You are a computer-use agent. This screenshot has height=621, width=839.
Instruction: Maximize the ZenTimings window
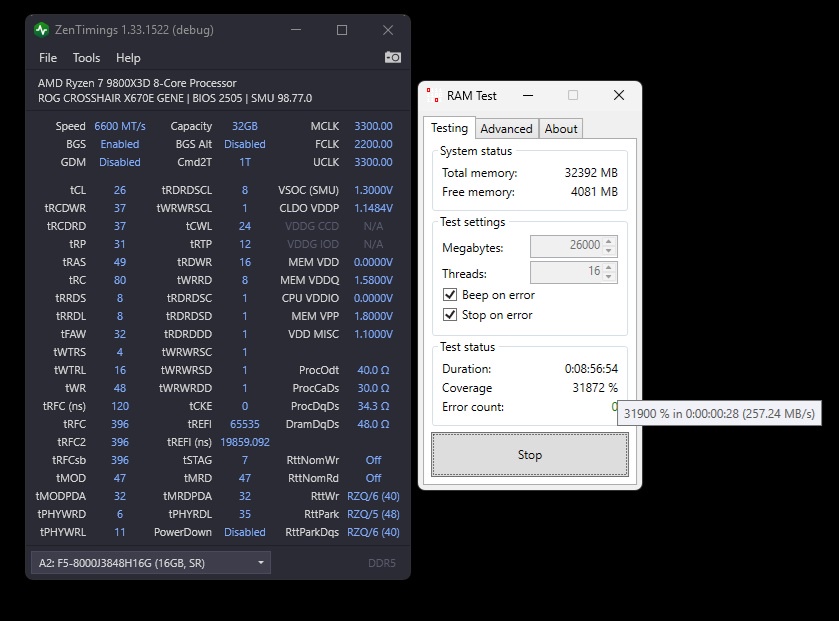(342, 30)
